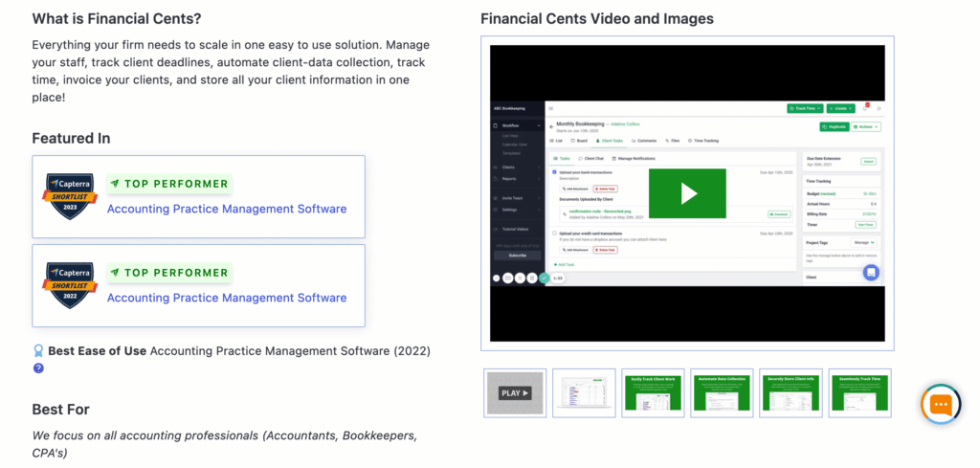Image resolution: width=980 pixels, height=468 pixels.
Task: Select the Seamlessly Track Time thumbnail
Action: (860, 393)
